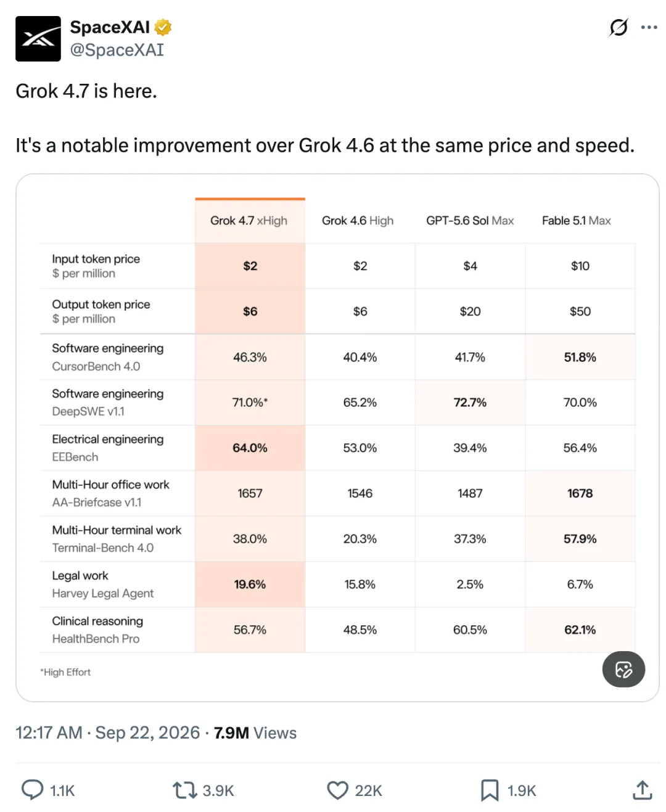Click the reply speech bubble icon

tap(32, 790)
